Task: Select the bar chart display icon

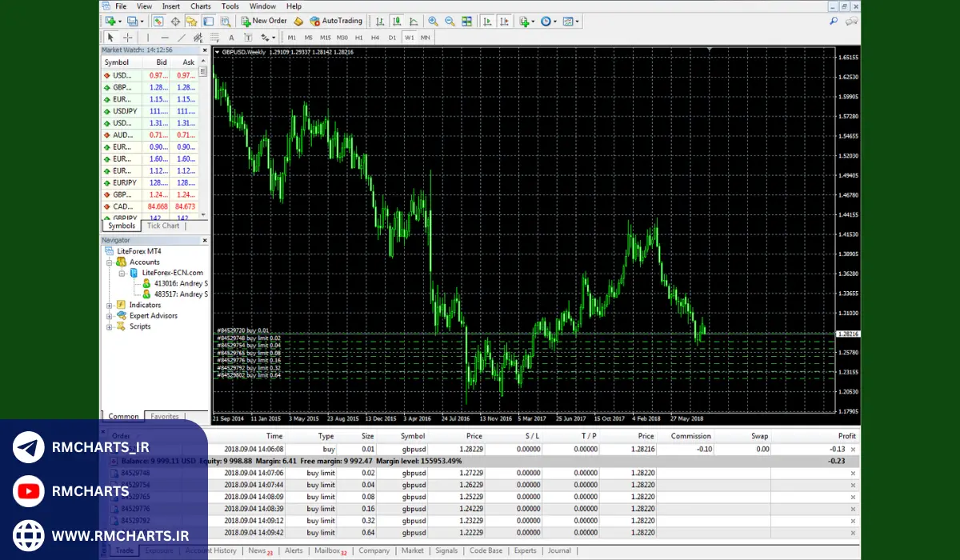Action: coord(378,22)
